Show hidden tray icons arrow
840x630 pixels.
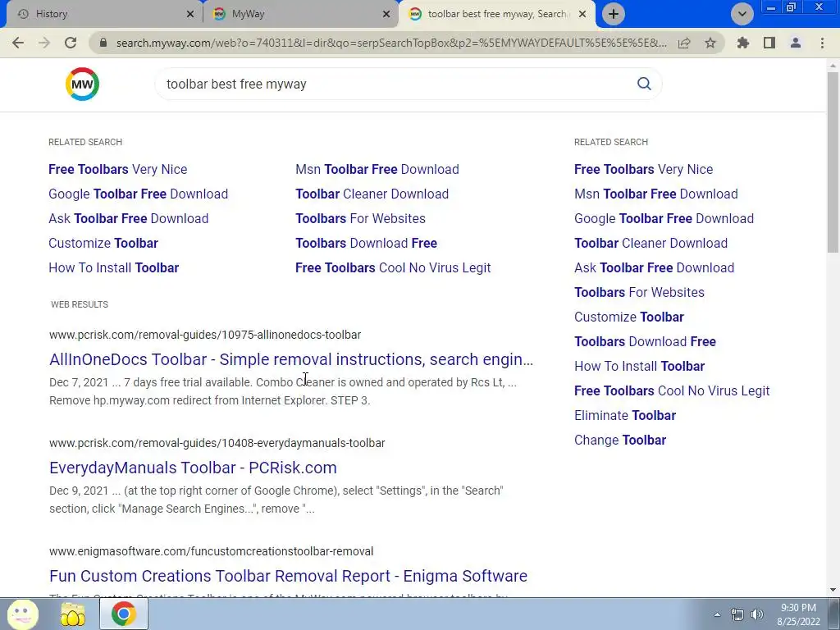pyautogui.click(x=717, y=614)
